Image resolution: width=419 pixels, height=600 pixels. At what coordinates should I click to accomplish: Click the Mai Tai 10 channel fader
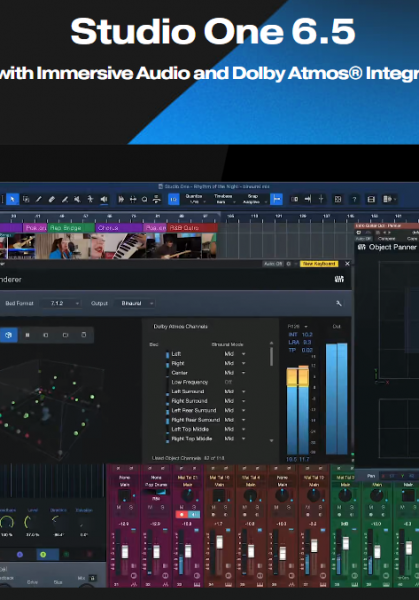click(x=219, y=542)
